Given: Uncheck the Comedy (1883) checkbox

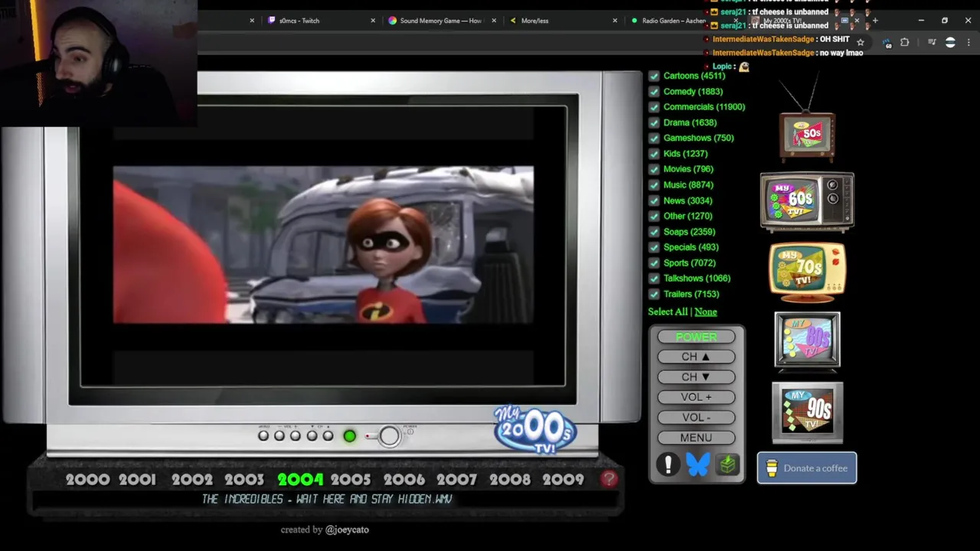Looking at the screenshot, I should point(654,91).
